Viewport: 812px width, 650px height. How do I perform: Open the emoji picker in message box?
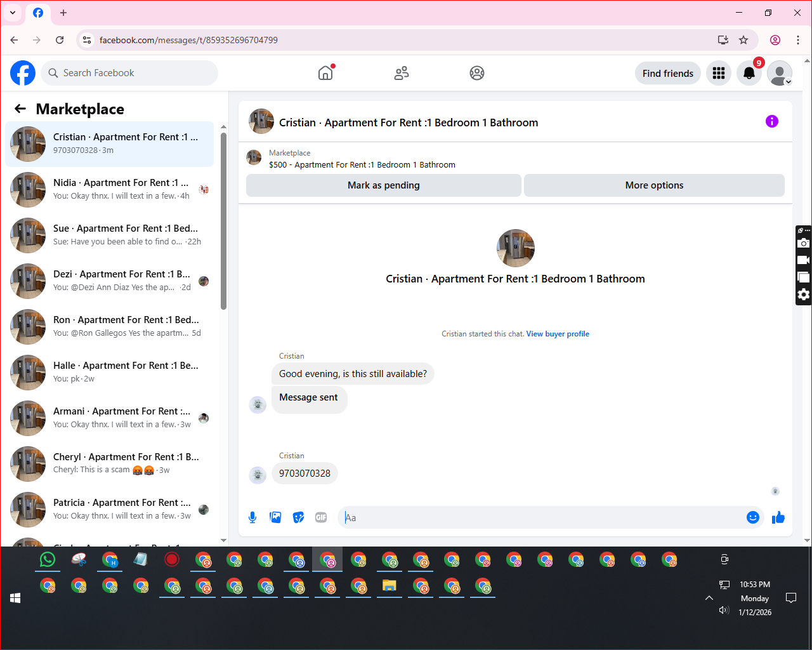(753, 517)
